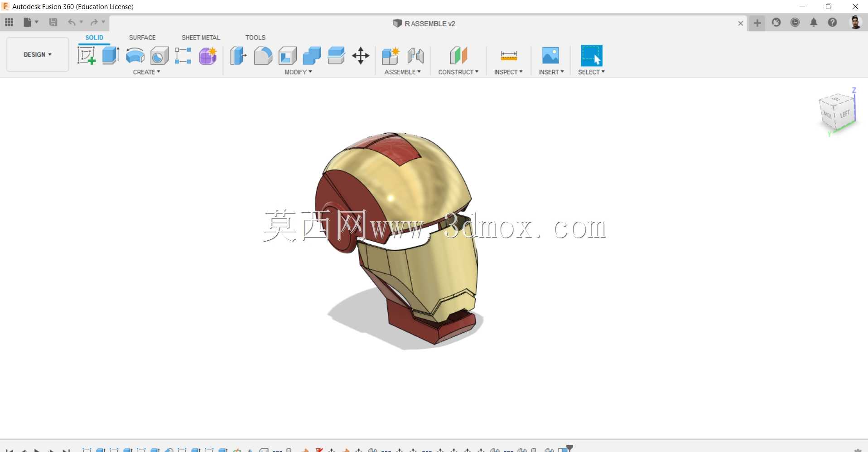Select the Measure tool

(509, 56)
